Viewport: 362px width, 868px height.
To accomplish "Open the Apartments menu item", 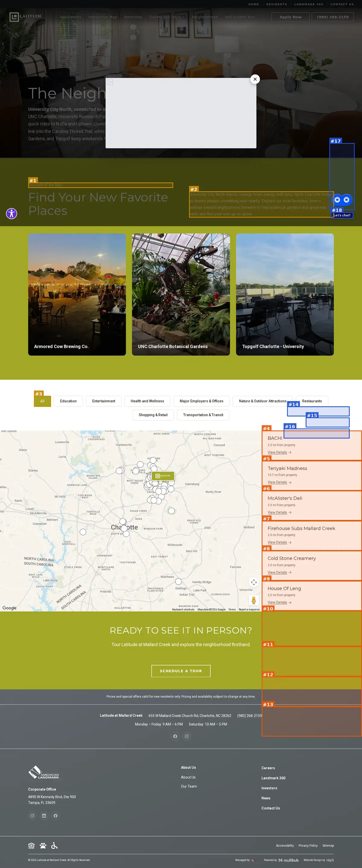I will (x=71, y=17).
